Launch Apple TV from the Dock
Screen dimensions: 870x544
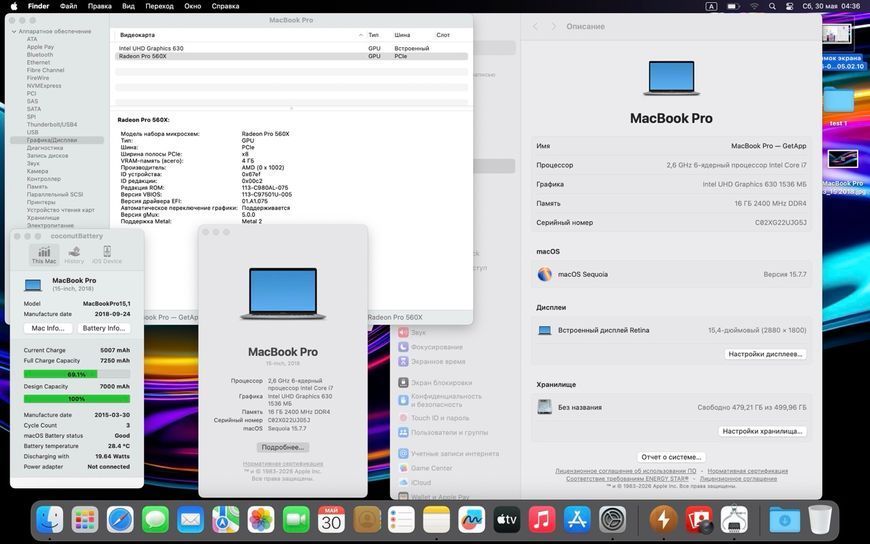(507, 520)
